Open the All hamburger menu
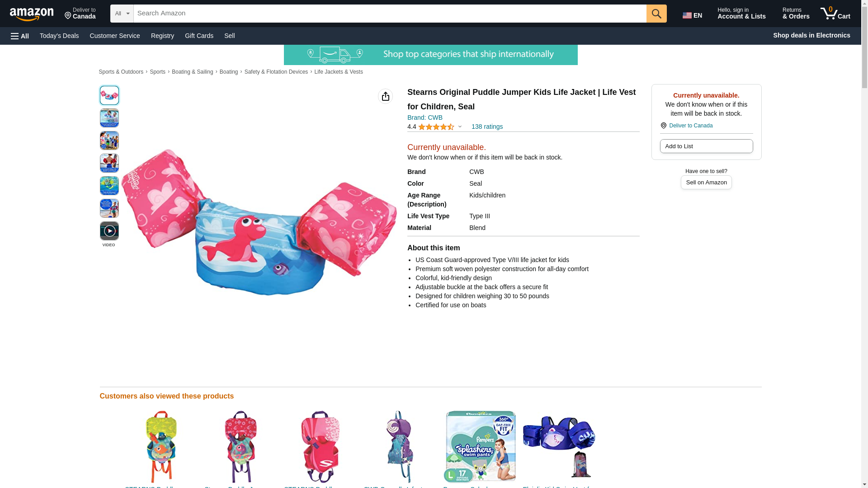The height and width of the screenshot is (488, 868). tap(20, 36)
